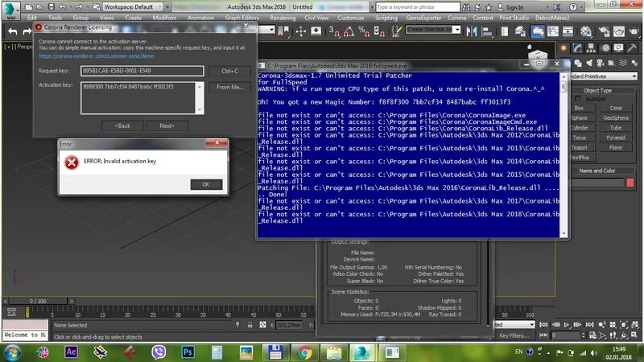Open the Rendering menu
644x362 pixels.
click(x=283, y=18)
